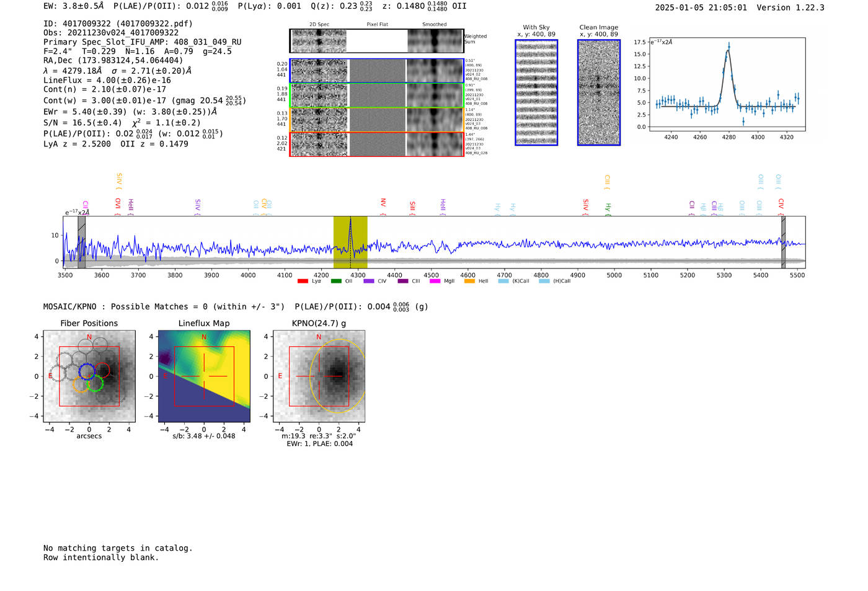This screenshot has width=868, height=591.
Task: Click the yellow highlighted region in the spectrum
Action: [350, 242]
